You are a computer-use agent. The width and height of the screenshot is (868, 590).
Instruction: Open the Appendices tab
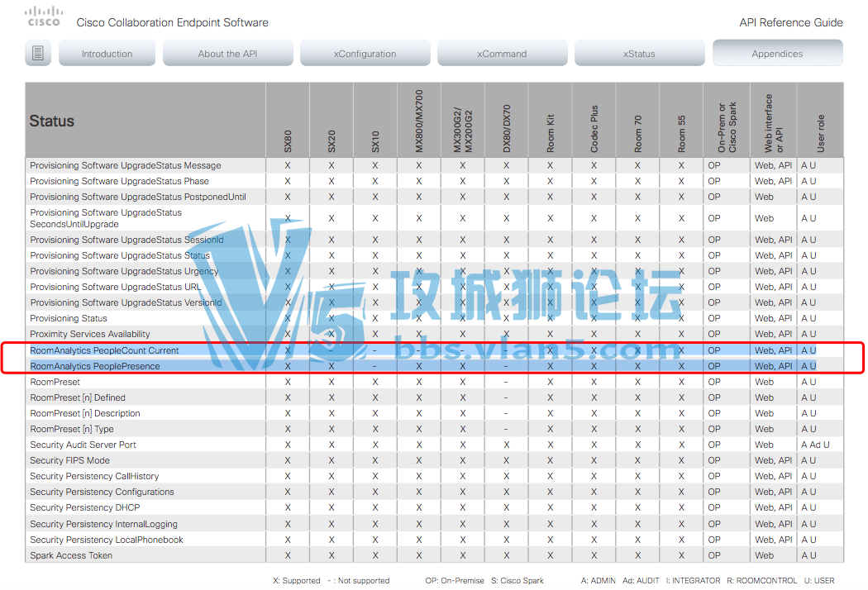pos(777,53)
